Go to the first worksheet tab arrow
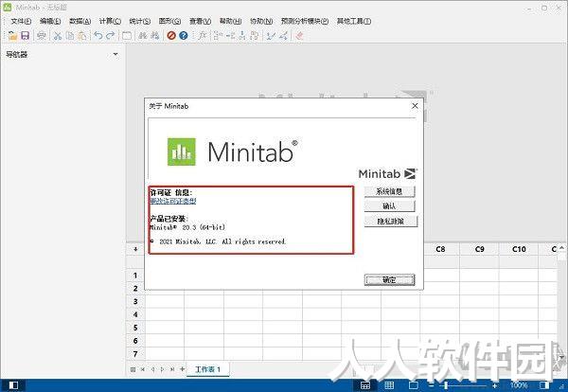 (x=143, y=369)
